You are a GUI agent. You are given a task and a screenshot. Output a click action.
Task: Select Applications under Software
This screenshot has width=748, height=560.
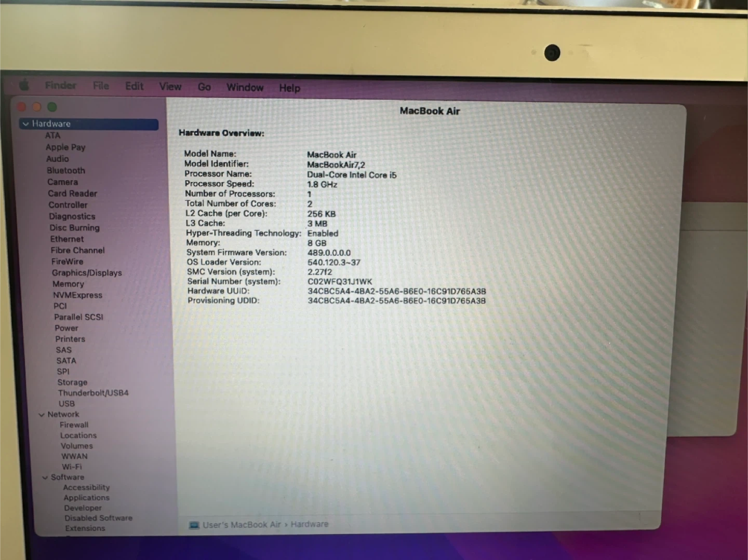pos(86,498)
